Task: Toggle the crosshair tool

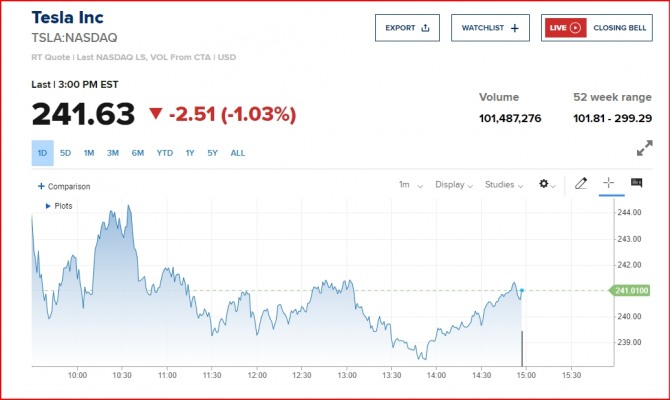Action: tap(608, 184)
